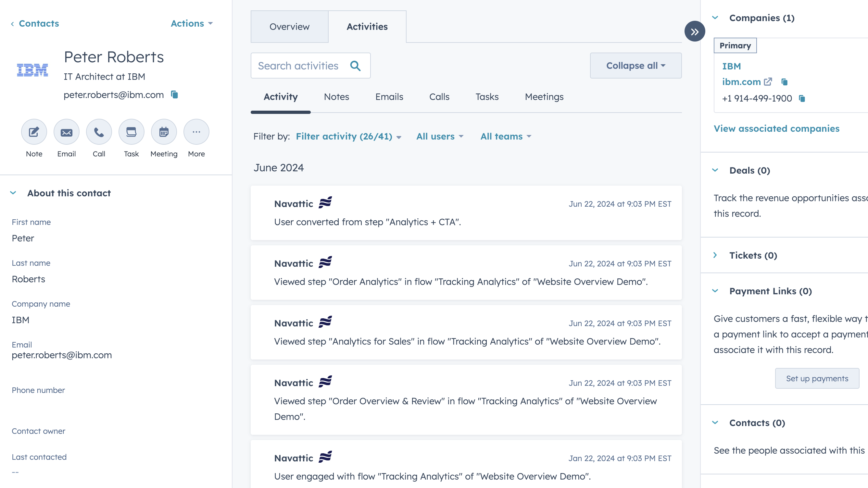This screenshot has width=868, height=488.
Task: Click View associated companies link
Action: pos(776,128)
